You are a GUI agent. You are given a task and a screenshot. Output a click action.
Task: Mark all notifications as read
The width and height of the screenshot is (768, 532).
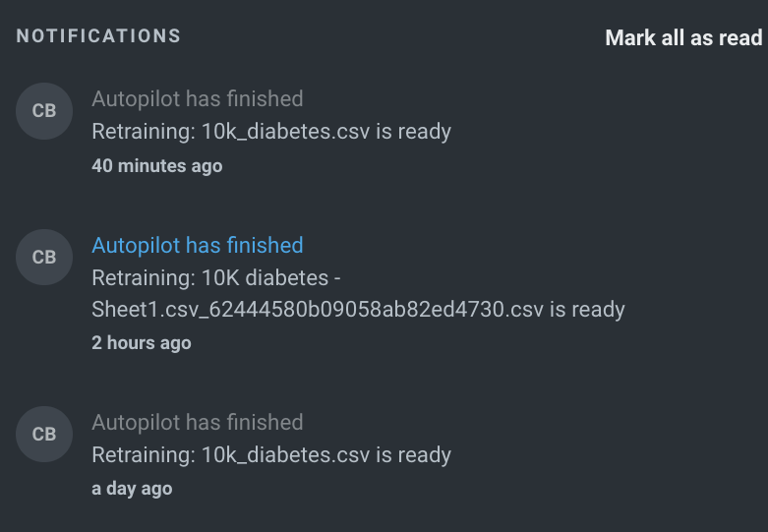(683, 37)
